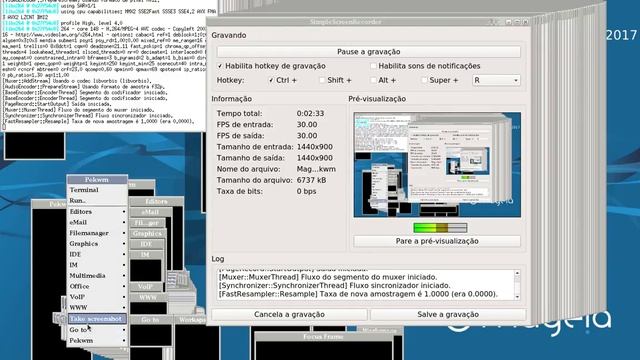
Task: Click the Editors ghost window title
Action: click(156, 202)
